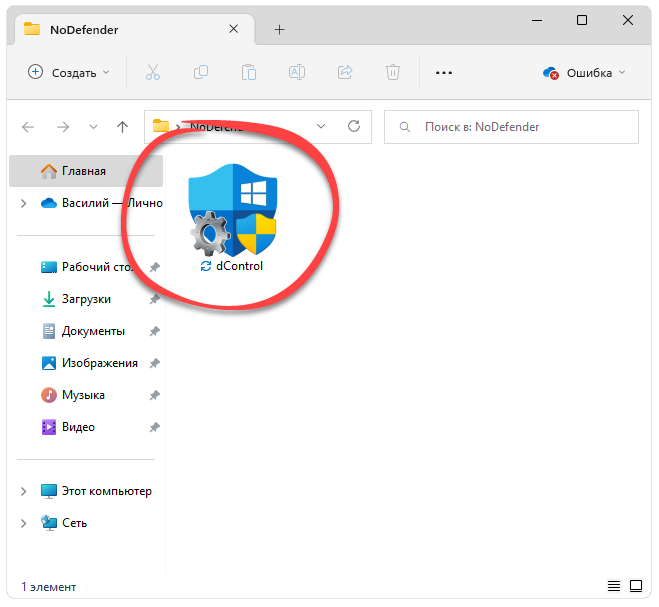The height and width of the screenshot is (607, 659).
Task: Maximize the Explorer window
Action: pyautogui.click(x=582, y=20)
